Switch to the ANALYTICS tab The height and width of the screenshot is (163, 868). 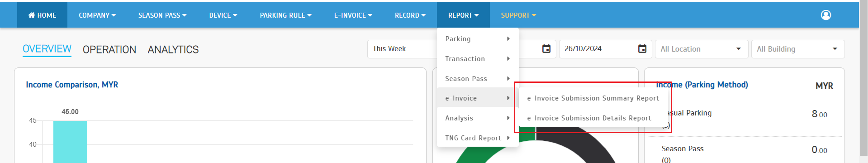[173, 49]
